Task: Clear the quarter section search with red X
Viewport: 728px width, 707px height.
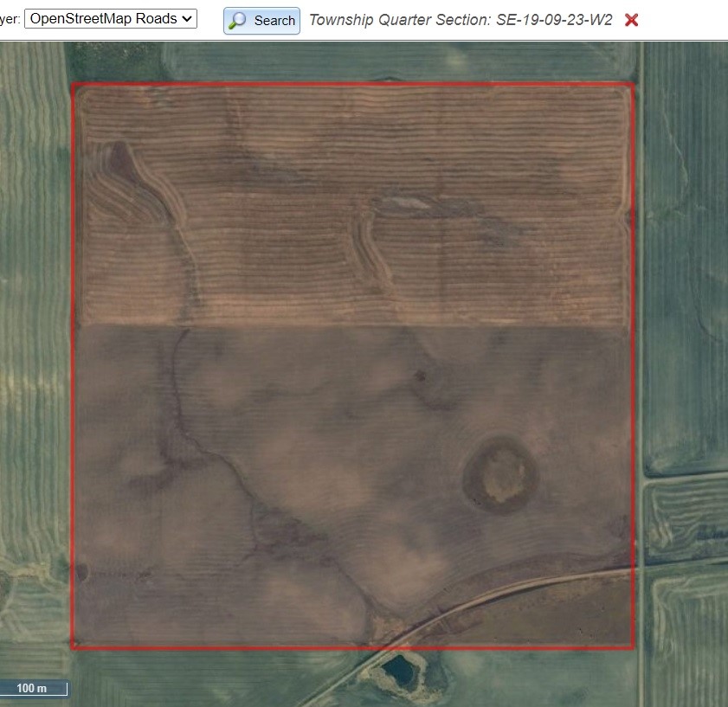Action: (631, 20)
